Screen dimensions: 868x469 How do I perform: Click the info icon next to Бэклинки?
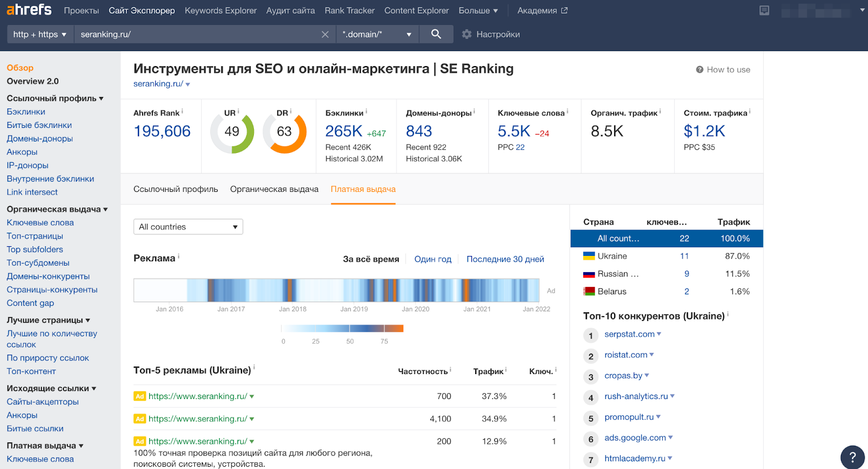coord(366,111)
